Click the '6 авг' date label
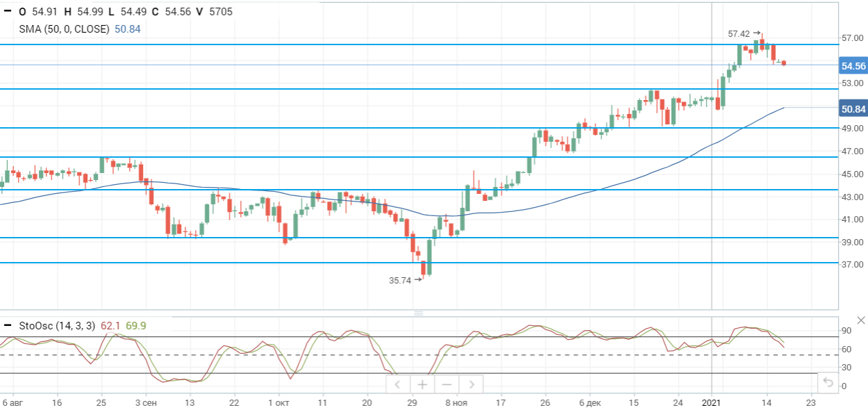Viewport: 868px width, 410px height. (x=12, y=402)
